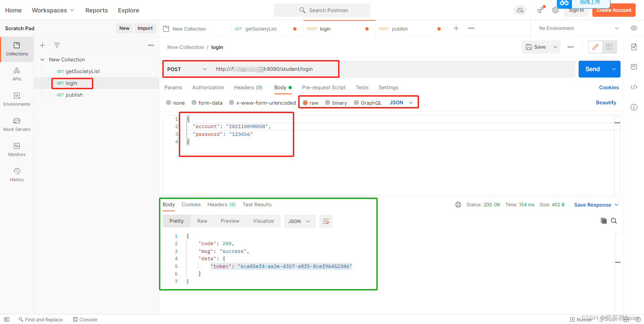Click the satellite capture requests icon
The image size is (644, 324).
540,10
